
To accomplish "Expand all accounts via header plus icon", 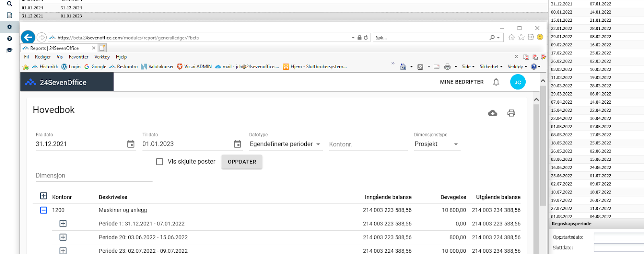I will pyautogui.click(x=43, y=196).
